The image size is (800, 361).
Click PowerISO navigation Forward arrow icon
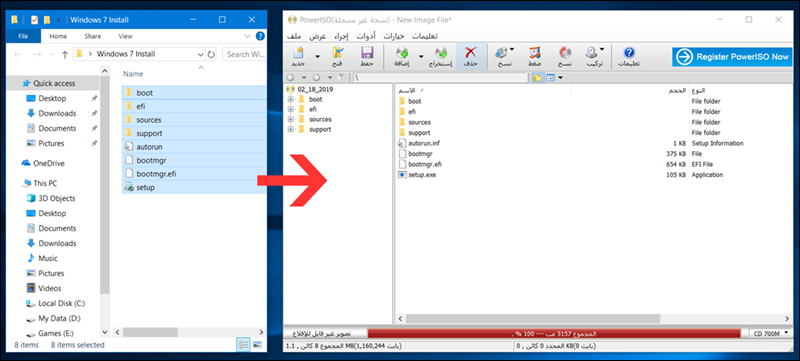316,78
